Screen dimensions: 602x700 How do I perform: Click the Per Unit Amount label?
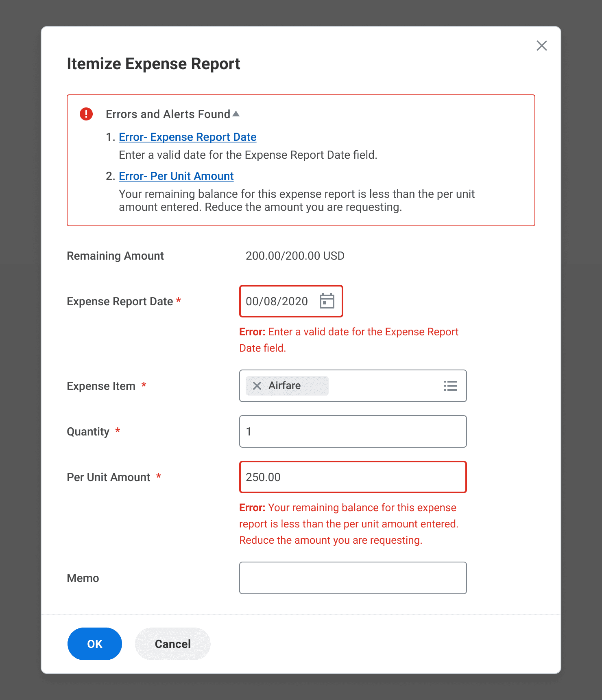(109, 477)
